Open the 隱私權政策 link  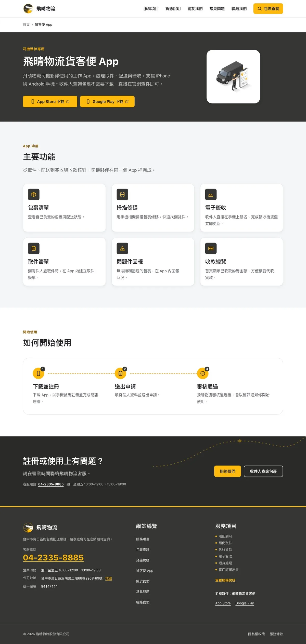point(257,634)
